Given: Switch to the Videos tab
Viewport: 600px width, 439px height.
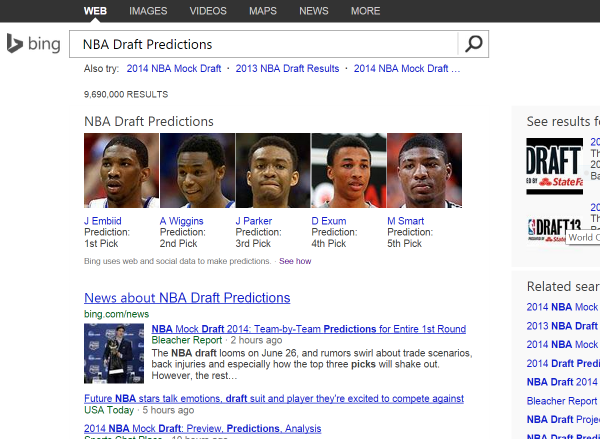Looking at the screenshot, I should [x=208, y=11].
